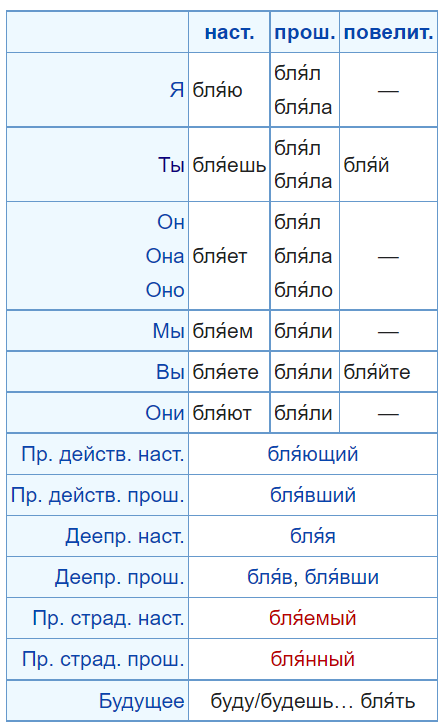Open the 'Будущее' label link
The height and width of the screenshot is (728, 444).
142,701
